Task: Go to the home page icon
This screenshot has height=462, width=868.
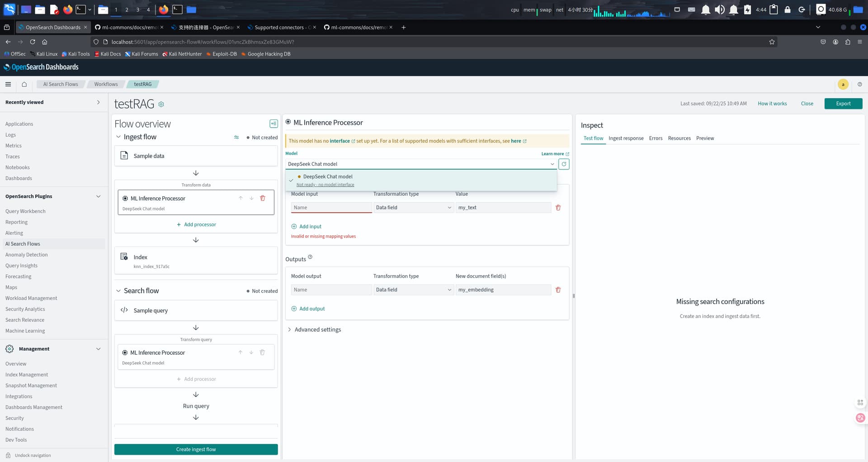Action: [x=24, y=84]
